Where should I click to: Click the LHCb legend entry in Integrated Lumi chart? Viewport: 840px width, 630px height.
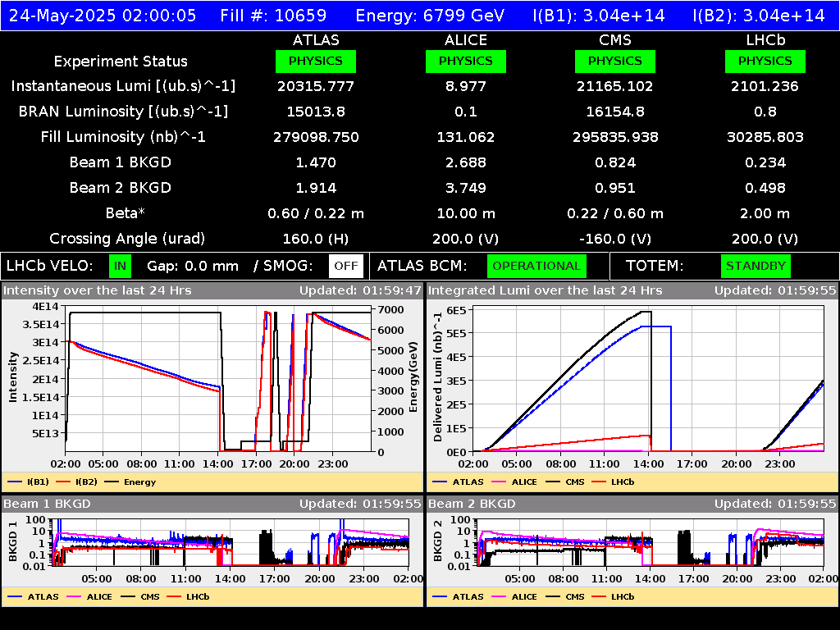point(613,482)
